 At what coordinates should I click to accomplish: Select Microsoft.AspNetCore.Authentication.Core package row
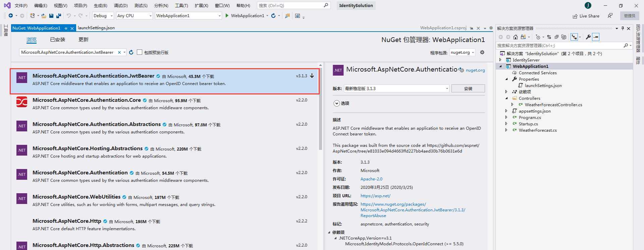(164, 104)
